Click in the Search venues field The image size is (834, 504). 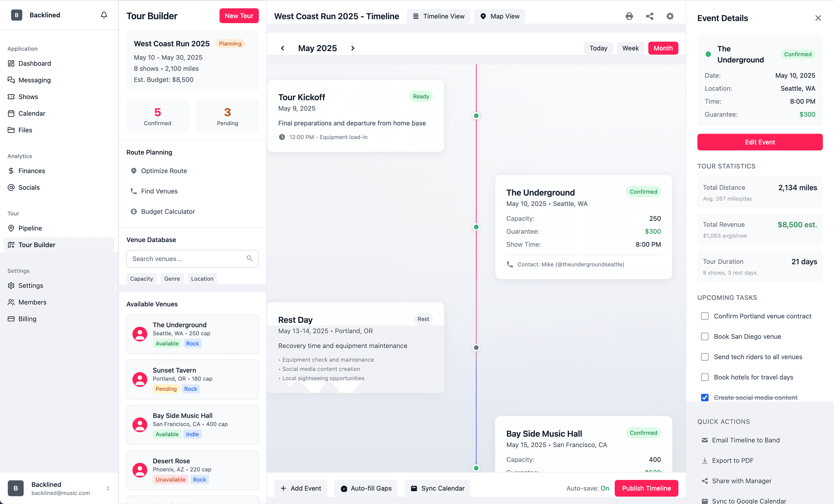[x=192, y=258]
